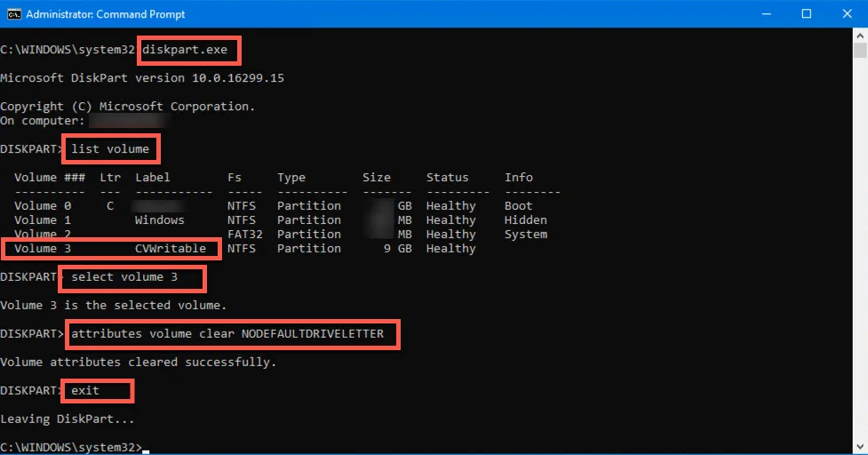Click the scrollbar up arrow

click(x=860, y=36)
